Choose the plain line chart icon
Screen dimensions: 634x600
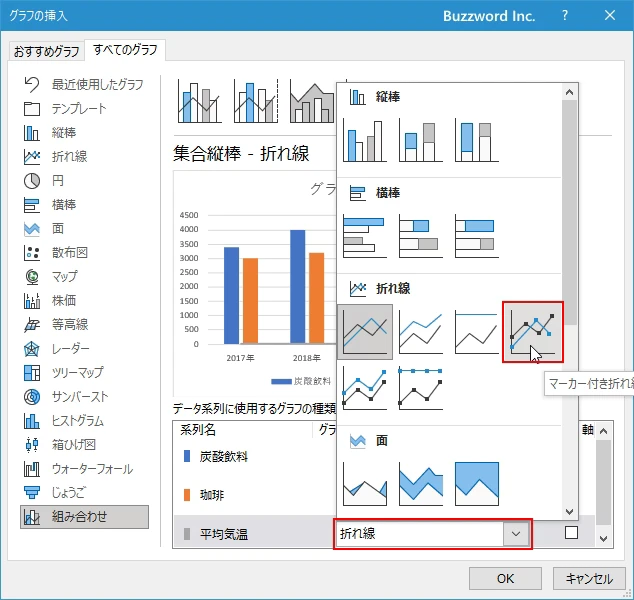(365, 332)
